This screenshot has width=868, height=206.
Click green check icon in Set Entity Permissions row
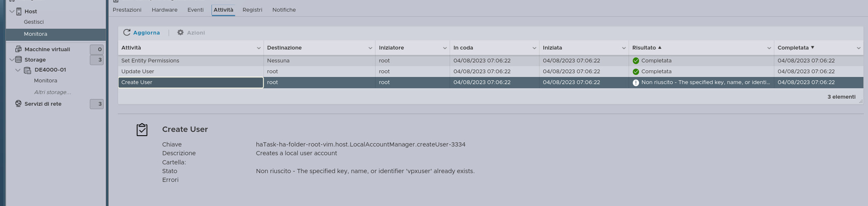pos(636,61)
